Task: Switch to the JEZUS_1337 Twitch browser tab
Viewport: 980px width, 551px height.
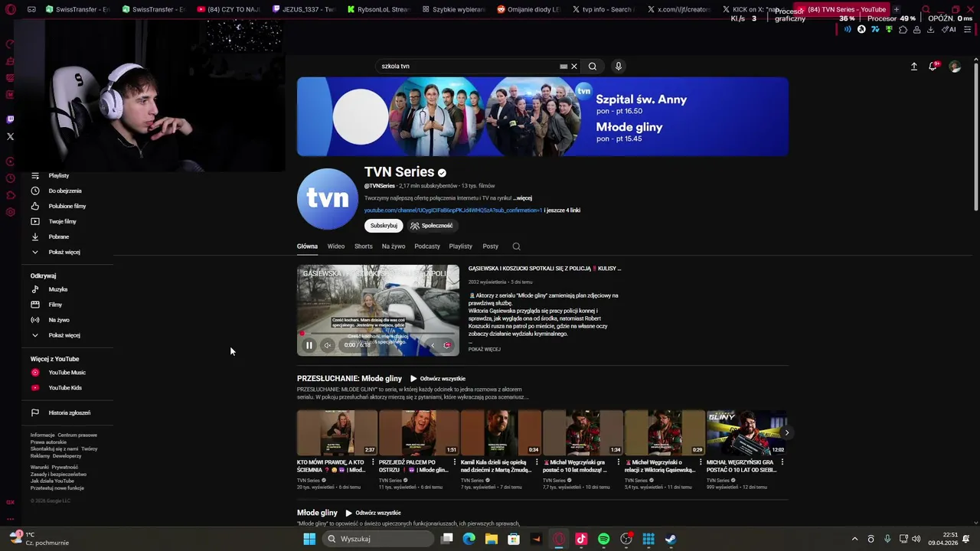Action: point(303,10)
